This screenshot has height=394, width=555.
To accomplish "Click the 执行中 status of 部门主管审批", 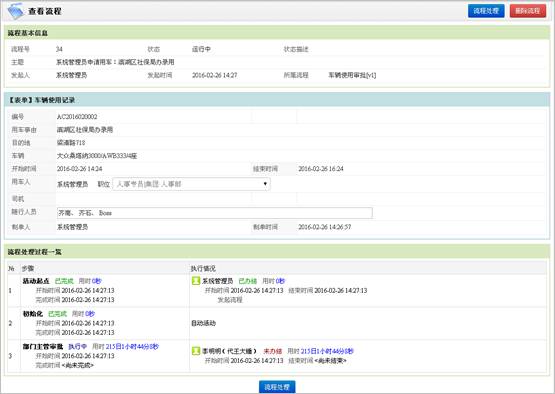I will coord(78,347).
